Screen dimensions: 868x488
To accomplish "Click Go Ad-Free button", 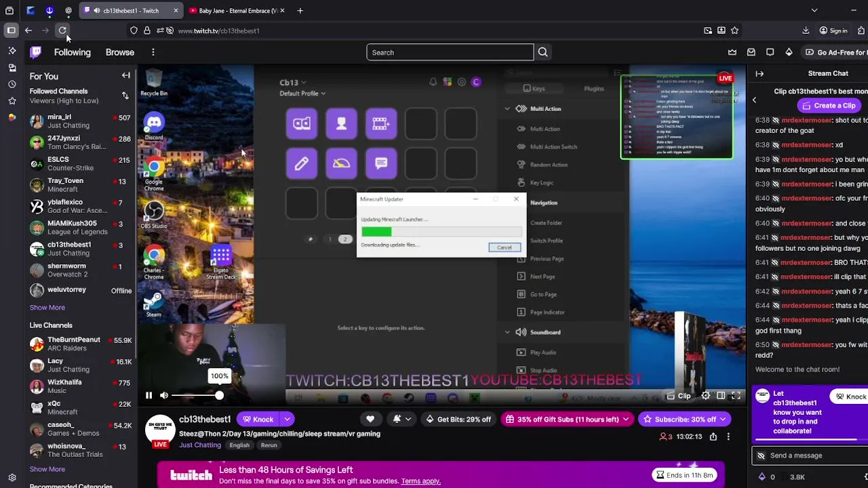I will coord(835,52).
